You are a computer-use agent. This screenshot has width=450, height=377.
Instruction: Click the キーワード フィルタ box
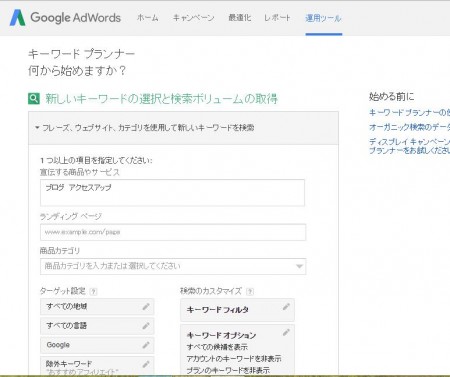pyautogui.click(x=237, y=310)
